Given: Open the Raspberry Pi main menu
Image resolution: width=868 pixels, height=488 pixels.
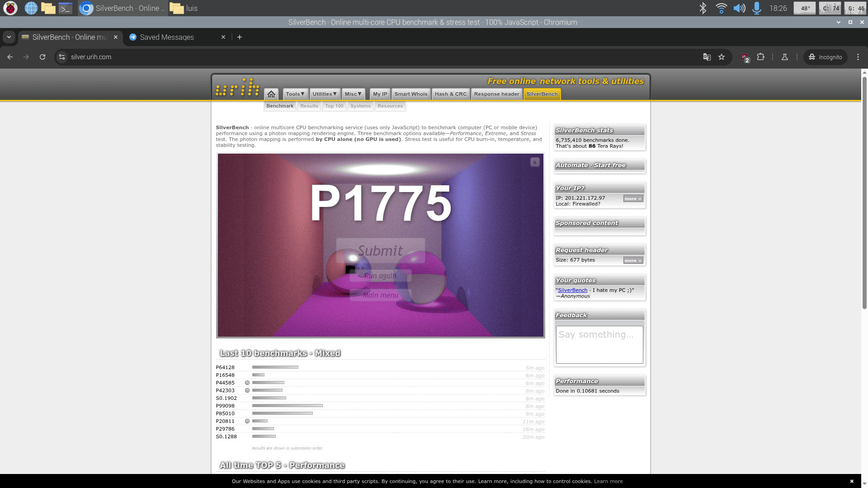Looking at the screenshot, I should (x=10, y=8).
